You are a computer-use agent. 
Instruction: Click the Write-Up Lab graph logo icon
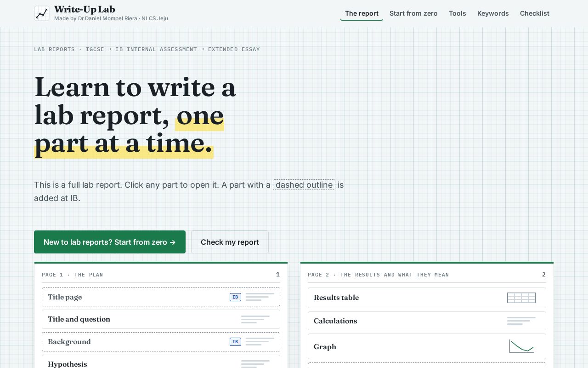[x=42, y=13]
